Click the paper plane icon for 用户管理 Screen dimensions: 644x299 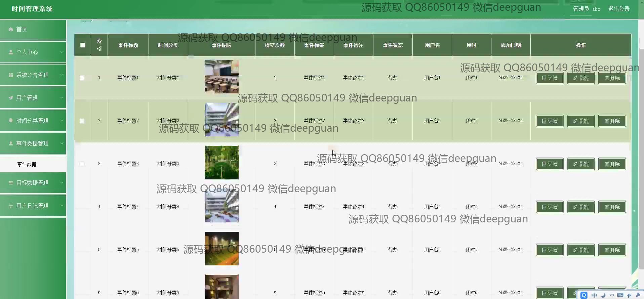pyautogui.click(x=11, y=98)
